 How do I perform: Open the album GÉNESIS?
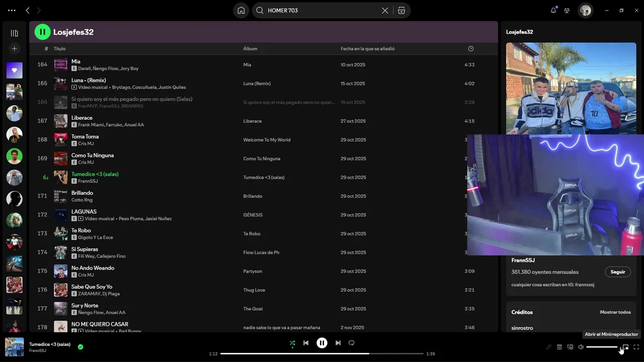tap(253, 215)
